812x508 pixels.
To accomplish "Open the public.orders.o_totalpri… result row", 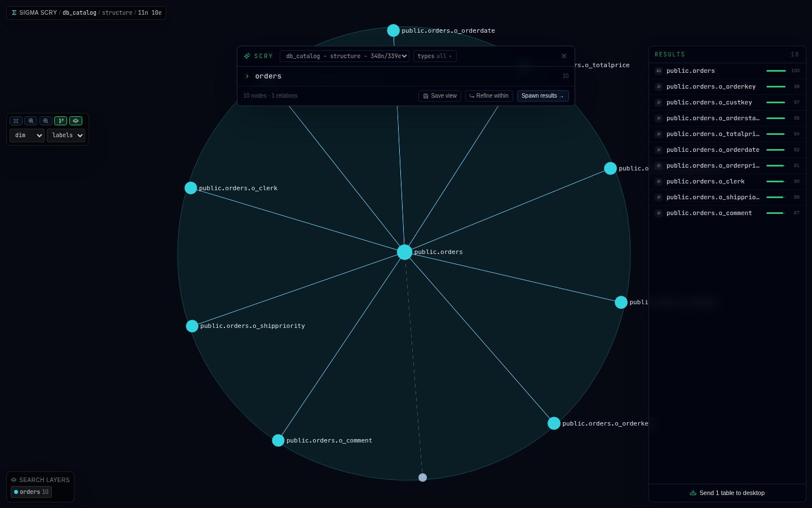I will pos(727,134).
